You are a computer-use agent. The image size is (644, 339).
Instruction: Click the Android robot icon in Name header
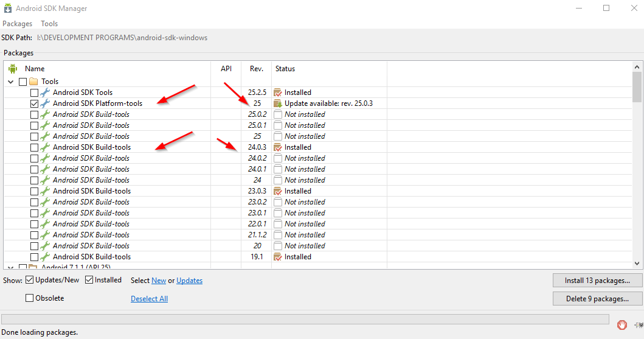pos(13,69)
